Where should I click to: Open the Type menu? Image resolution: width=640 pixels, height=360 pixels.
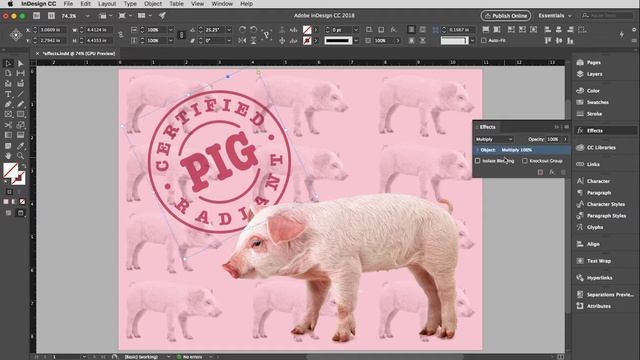[x=130, y=4]
